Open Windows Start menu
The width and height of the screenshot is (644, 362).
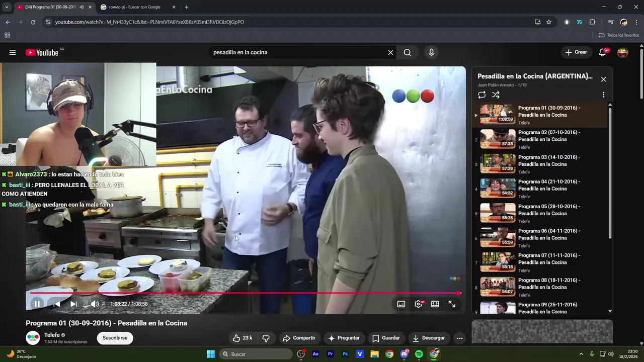click(x=211, y=354)
